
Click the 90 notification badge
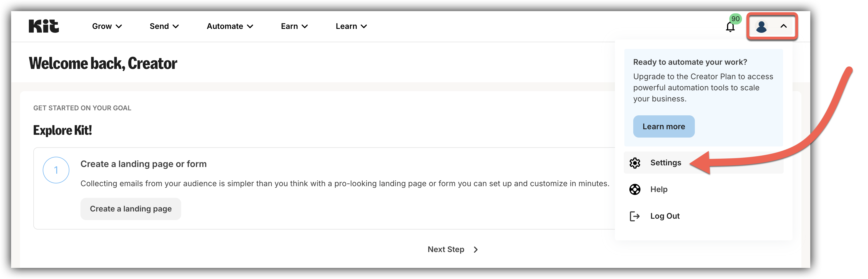pyautogui.click(x=735, y=19)
